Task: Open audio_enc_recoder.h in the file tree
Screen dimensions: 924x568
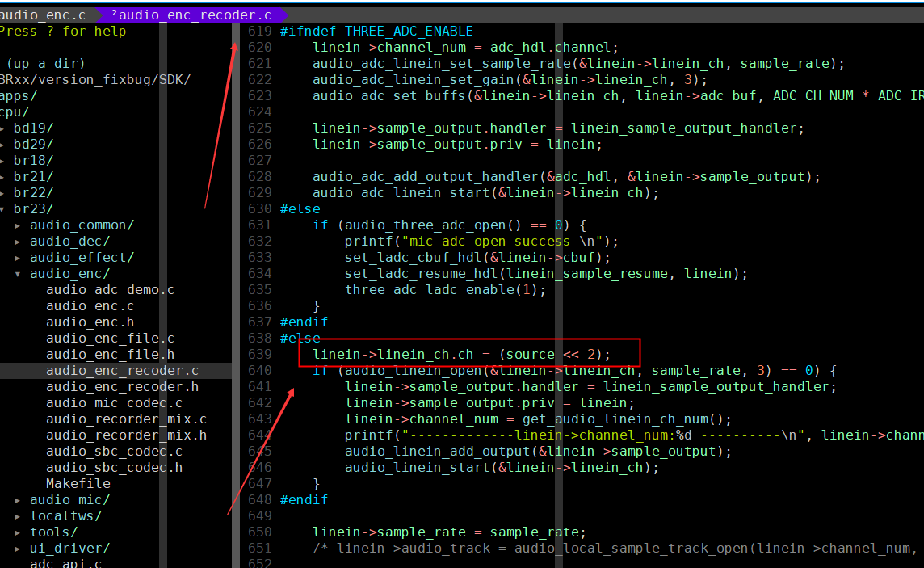Action: 123,387
